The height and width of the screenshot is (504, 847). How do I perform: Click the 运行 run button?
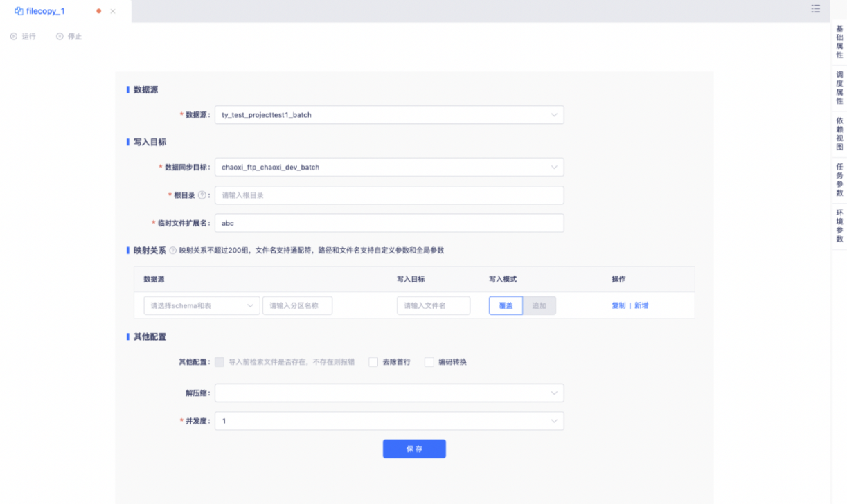pyautogui.click(x=23, y=36)
